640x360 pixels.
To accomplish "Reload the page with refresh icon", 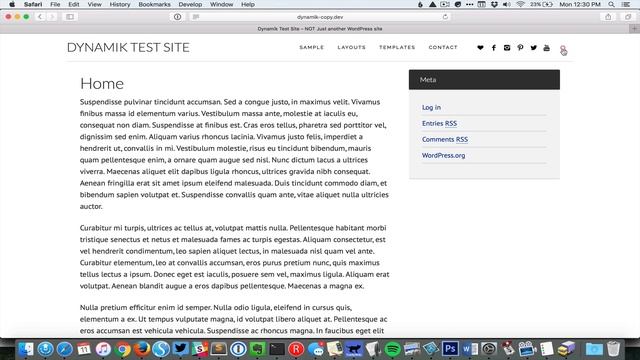I will pos(445,17).
